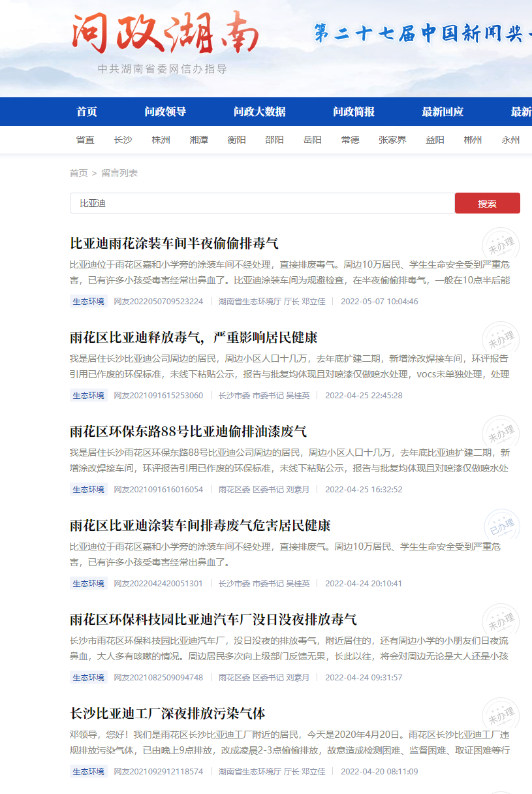Viewport: 532px width, 794px height.
Task: Choose 益阳 in the city list
Action: [435, 140]
